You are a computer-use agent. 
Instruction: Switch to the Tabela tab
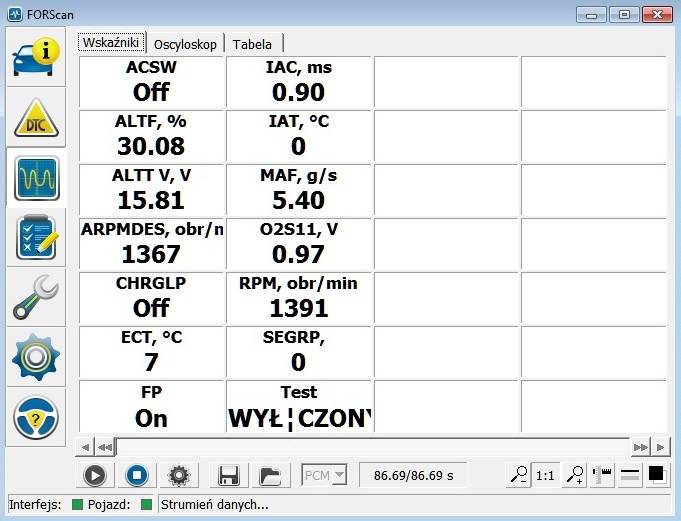click(252, 44)
